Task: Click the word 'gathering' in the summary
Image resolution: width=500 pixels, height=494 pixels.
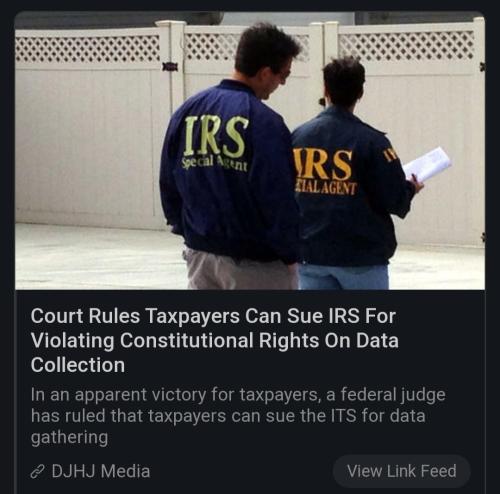Action: click(x=69, y=437)
